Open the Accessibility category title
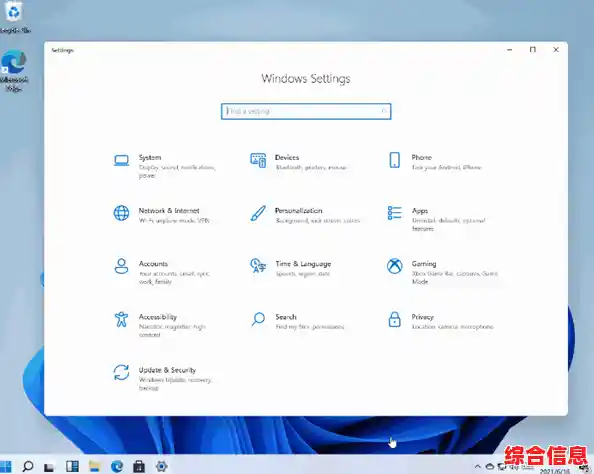Viewport: 594px width, 474px height. 158,317
